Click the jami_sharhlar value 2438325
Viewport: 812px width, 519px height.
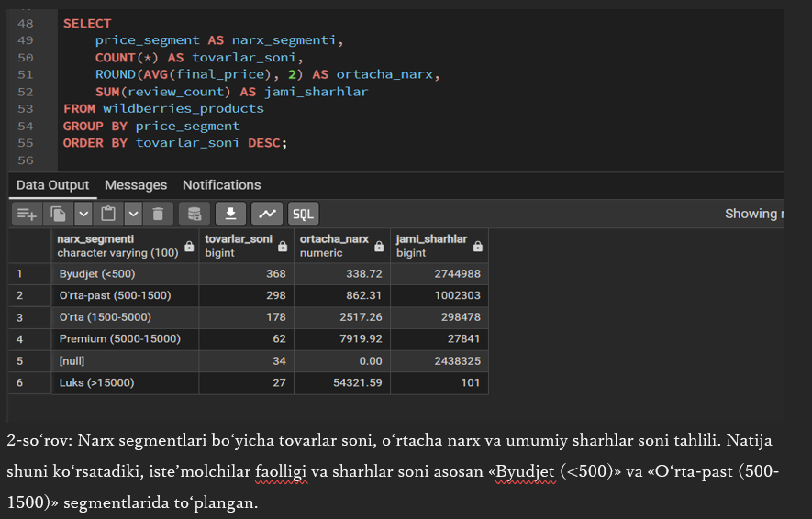[x=439, y=360]
